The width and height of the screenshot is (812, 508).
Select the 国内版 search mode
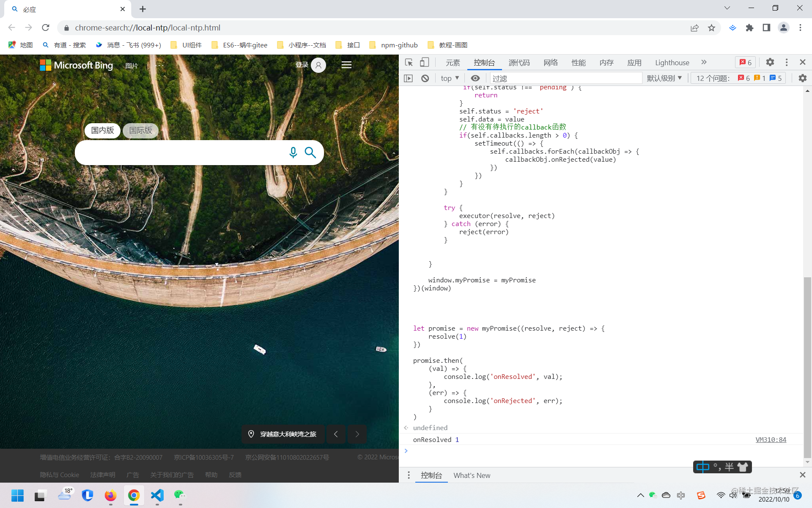coord(102,130)
